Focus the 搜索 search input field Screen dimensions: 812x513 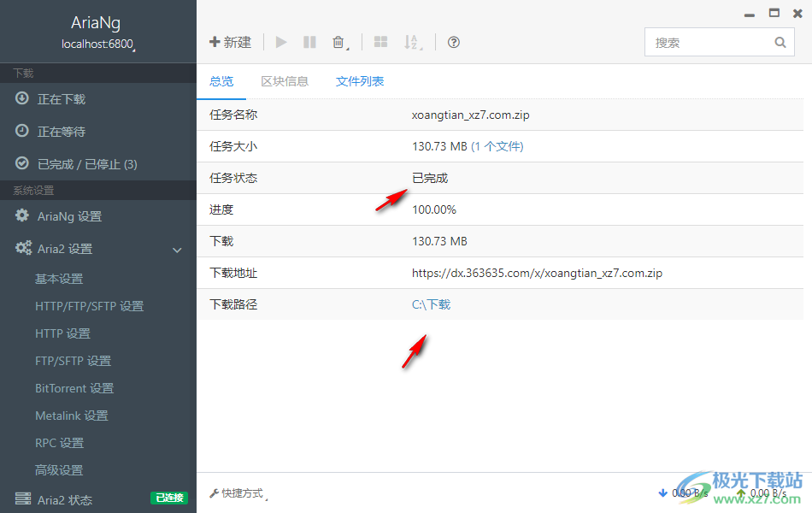click(720, 42)
